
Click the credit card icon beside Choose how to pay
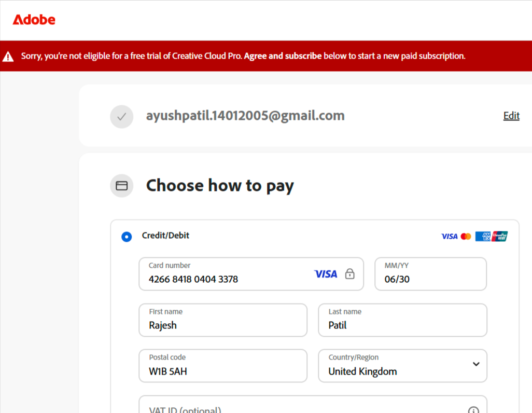(x=121, y=186)
